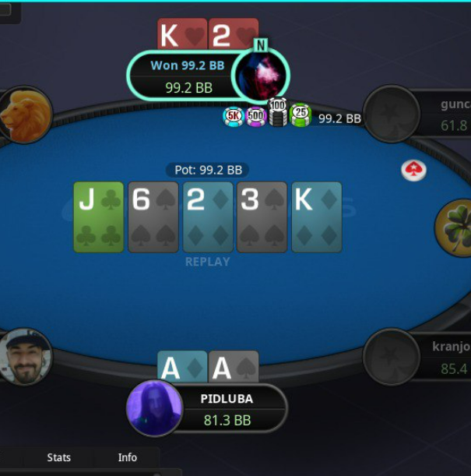Click the four-leaf clover avatar seat
The width and height of the screenshot is (471, 476).
[453, 227]
